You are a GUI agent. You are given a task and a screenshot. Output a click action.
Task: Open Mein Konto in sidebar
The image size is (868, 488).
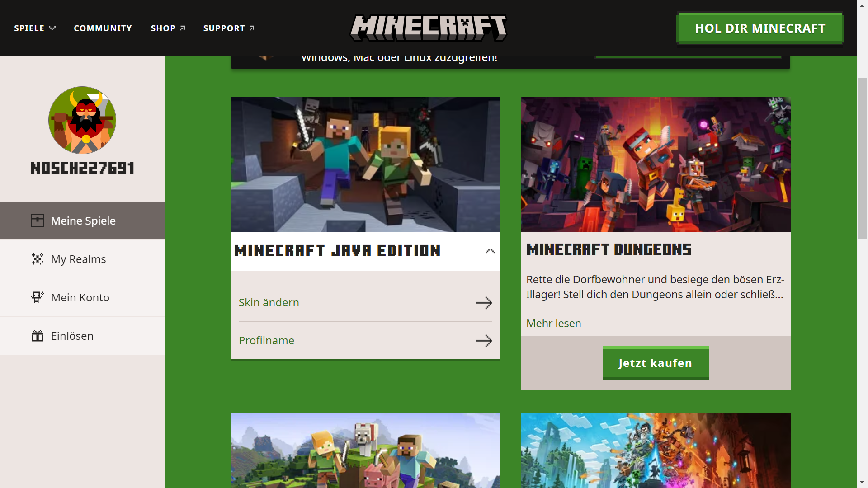tap(82, 297)
